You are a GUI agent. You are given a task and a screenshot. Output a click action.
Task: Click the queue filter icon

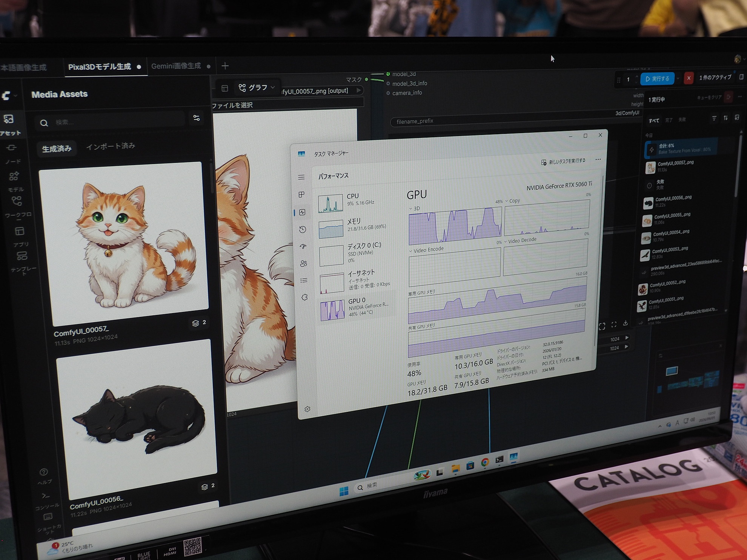tap(714, 118)
